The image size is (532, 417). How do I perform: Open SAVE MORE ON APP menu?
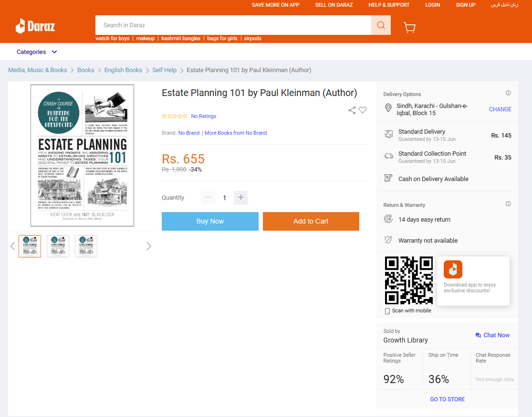click(275, 5)
